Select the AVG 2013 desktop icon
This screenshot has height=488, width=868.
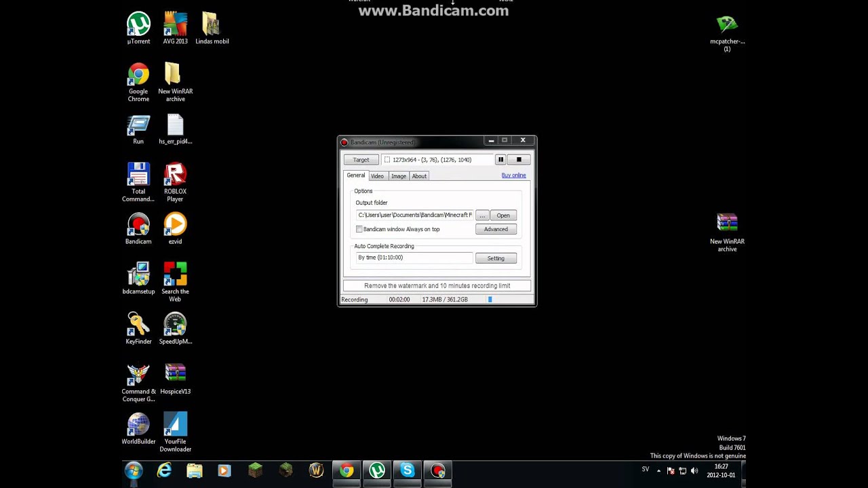tap(175, 28)
